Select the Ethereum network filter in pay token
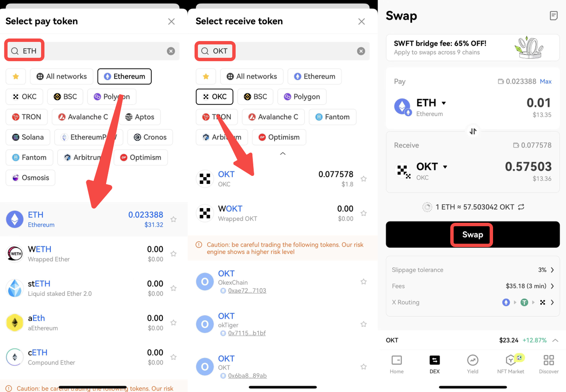Viewport: 566px width, 392px height. coord(124,76)
